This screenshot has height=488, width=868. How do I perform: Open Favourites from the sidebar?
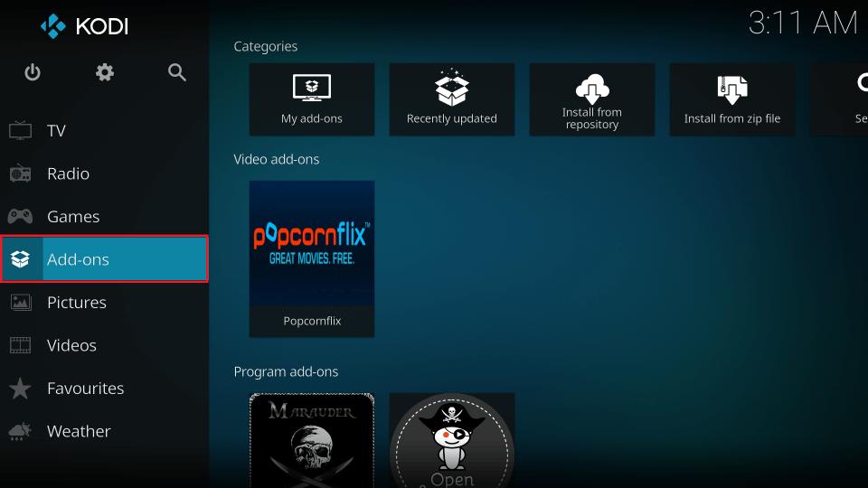[105, 388]
